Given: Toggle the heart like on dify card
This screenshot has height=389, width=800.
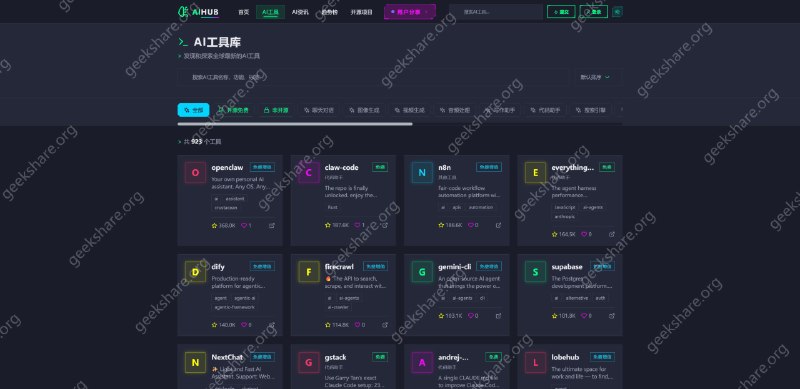Looking at the screenshot, I should pos(244,325).
